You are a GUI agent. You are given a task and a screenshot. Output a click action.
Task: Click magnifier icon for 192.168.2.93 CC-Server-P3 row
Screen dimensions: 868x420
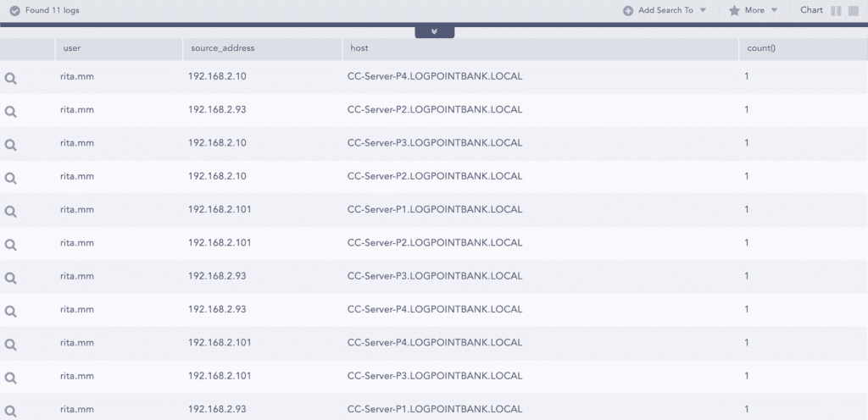11,278
